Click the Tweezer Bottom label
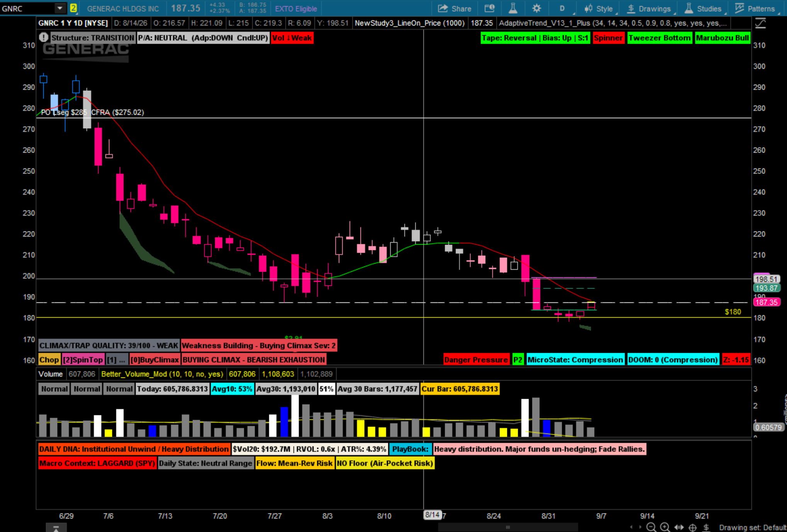Screen dimensions: 787x532 point(660,38)
